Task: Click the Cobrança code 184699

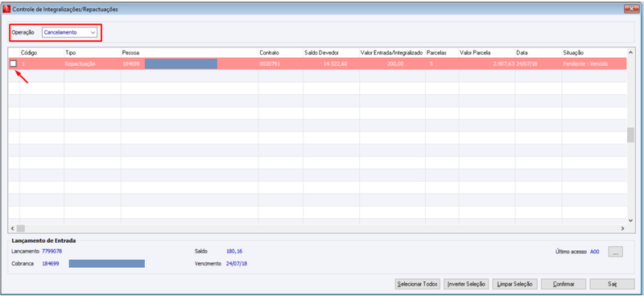Action: click(x=51, y=264)
